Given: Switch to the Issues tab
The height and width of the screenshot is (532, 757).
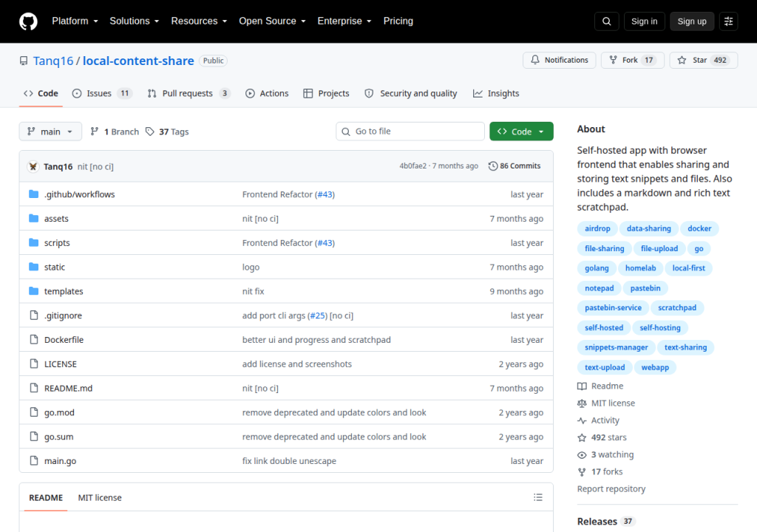Looking at the screenshot, I should point(102,93).
